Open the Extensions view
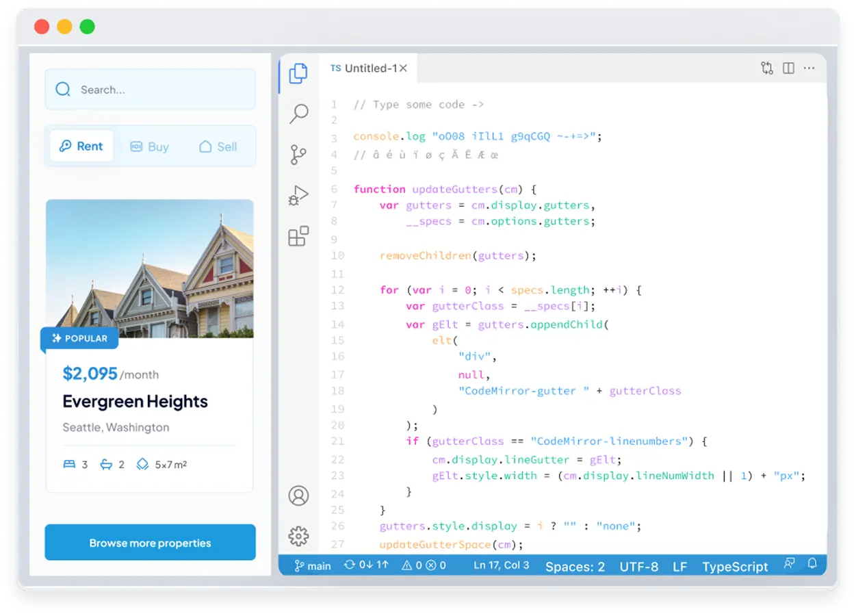Viewport: 856px width, 616px height. tap(298, 235)
